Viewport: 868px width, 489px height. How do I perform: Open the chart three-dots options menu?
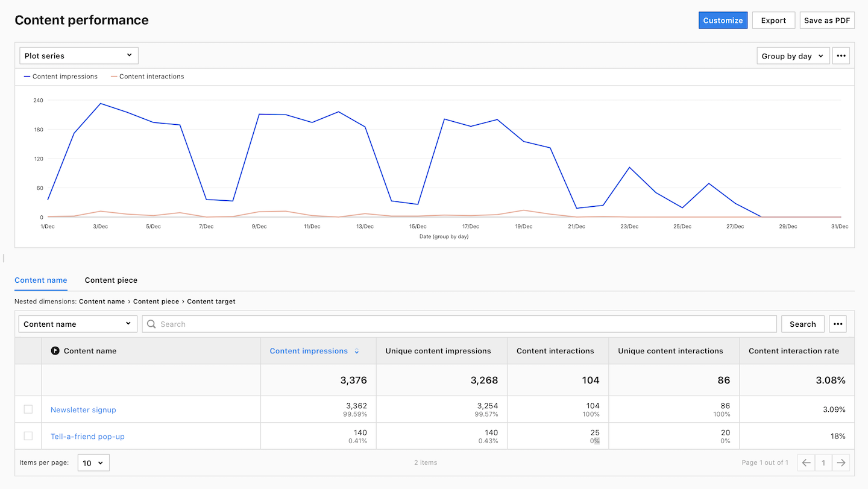pyautogui.click(x=841, y=55)
